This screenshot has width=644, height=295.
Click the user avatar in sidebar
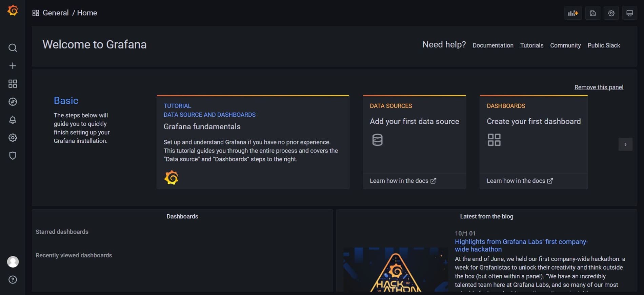coord(13,262)
